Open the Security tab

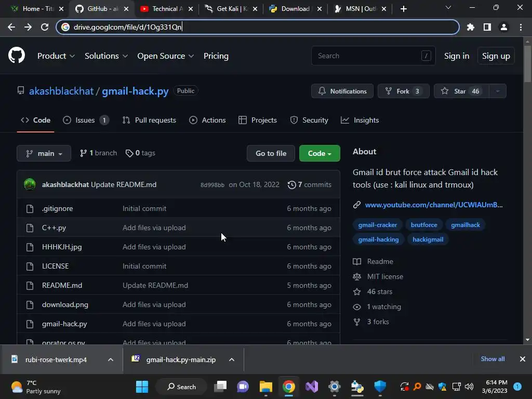pyautogui.click(x=309, y=120)
